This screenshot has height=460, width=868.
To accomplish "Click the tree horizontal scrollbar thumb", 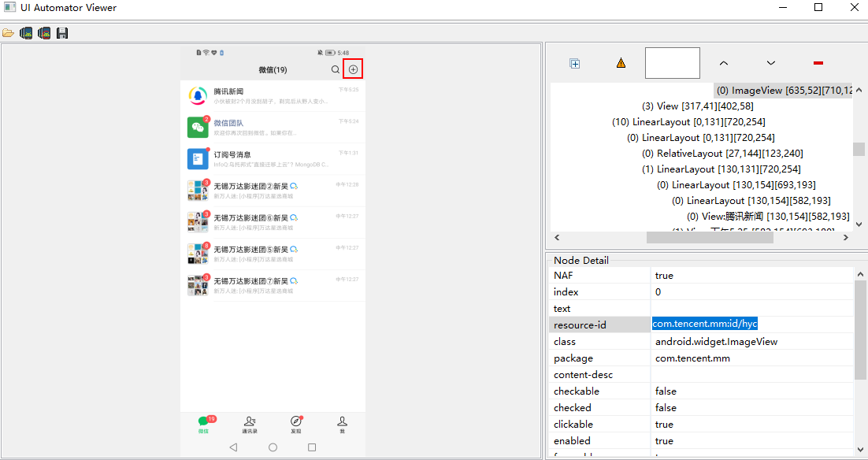I will (710, 237).
